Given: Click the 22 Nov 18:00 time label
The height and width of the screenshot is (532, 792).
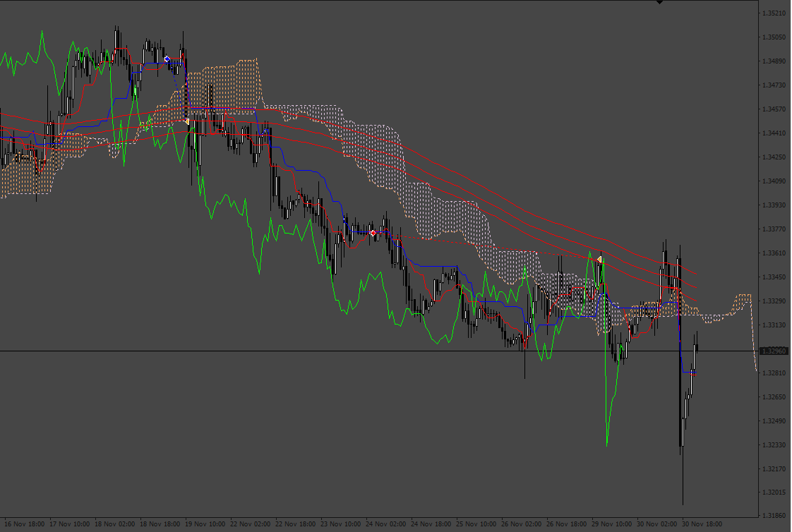Looking at the screenshot, I should click(296, 524).
